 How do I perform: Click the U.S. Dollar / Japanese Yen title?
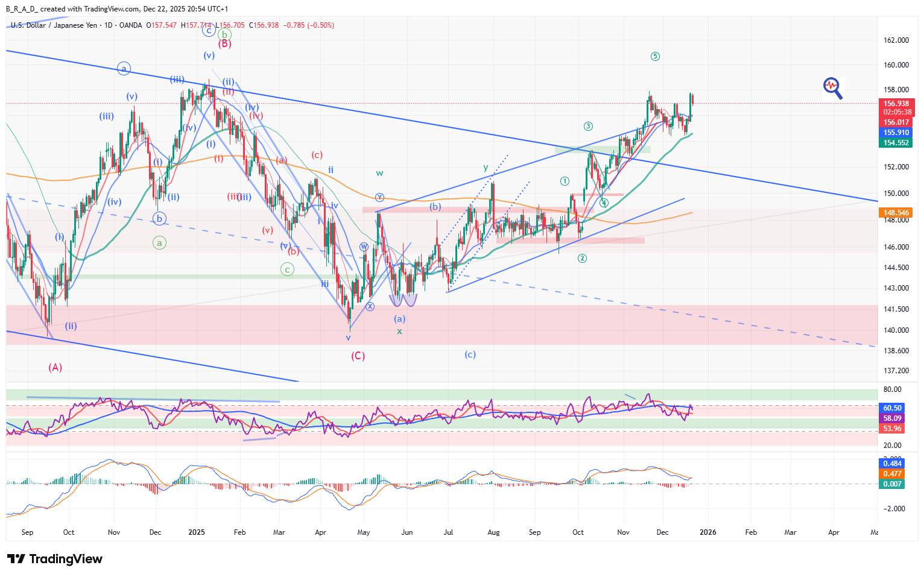coord(54,25)
